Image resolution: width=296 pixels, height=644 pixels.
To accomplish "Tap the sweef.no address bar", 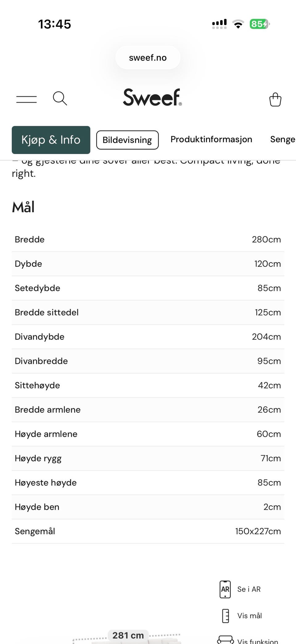I will (x=148, y=57).
